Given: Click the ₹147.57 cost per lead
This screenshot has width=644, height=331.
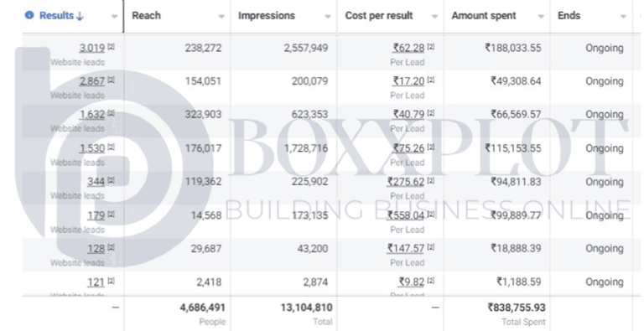Looking at the screenshot, I should (406, 248).
